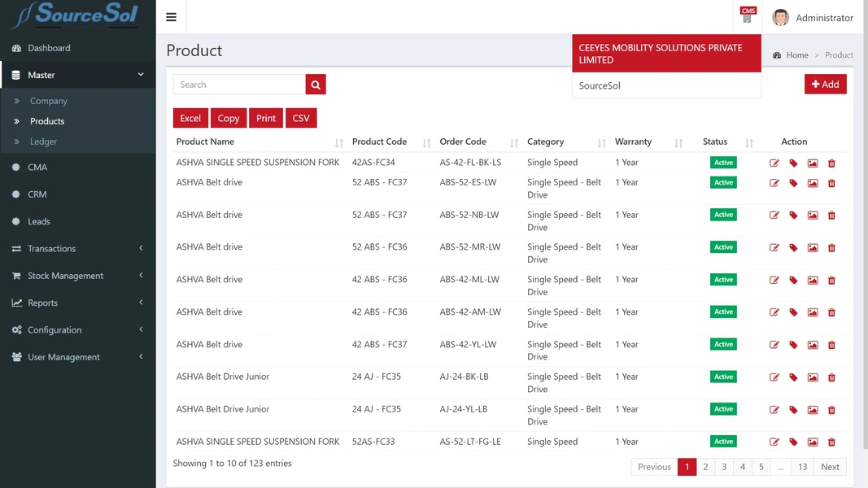Select SourceSol from company dropdown list
Screen dimensions: 868x488
coord(600,85)
